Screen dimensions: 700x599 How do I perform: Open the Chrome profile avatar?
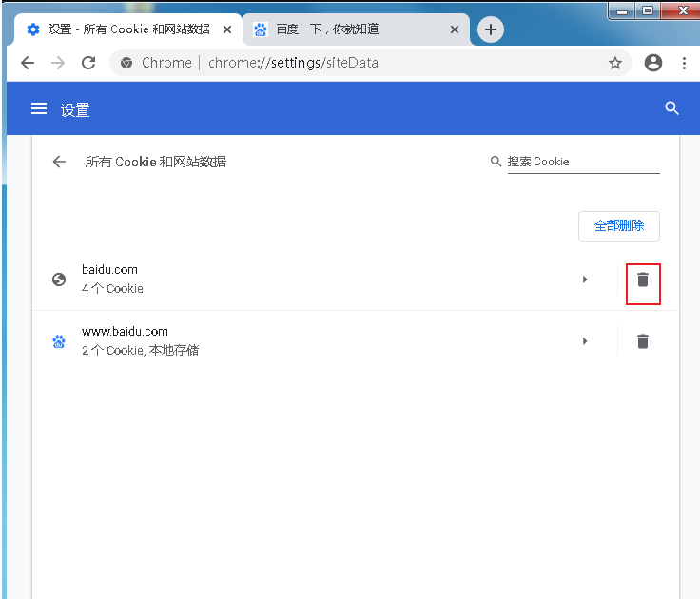pos(652,63)
